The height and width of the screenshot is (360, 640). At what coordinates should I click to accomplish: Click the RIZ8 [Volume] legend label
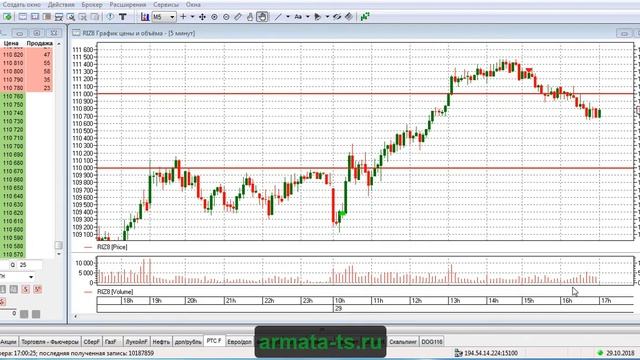[x=115, y=292]
